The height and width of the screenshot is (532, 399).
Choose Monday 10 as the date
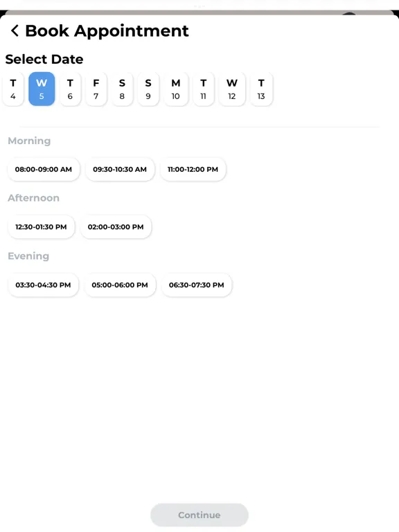(x=176, y=89)
